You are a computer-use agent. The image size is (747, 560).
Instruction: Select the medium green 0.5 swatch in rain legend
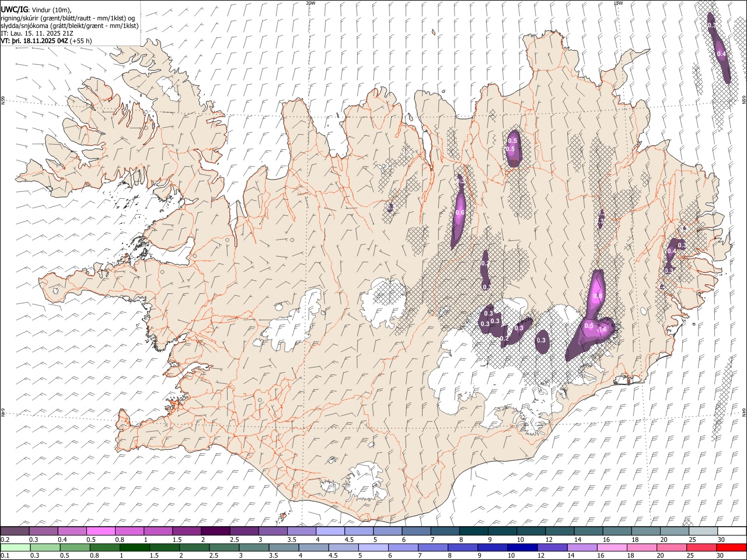click(x=75, y=547)
